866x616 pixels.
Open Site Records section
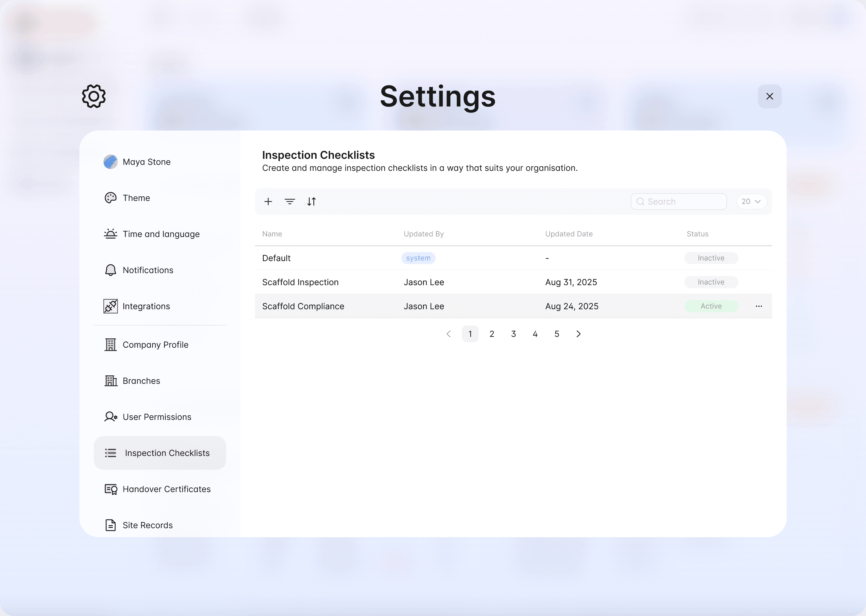(160, 525)
